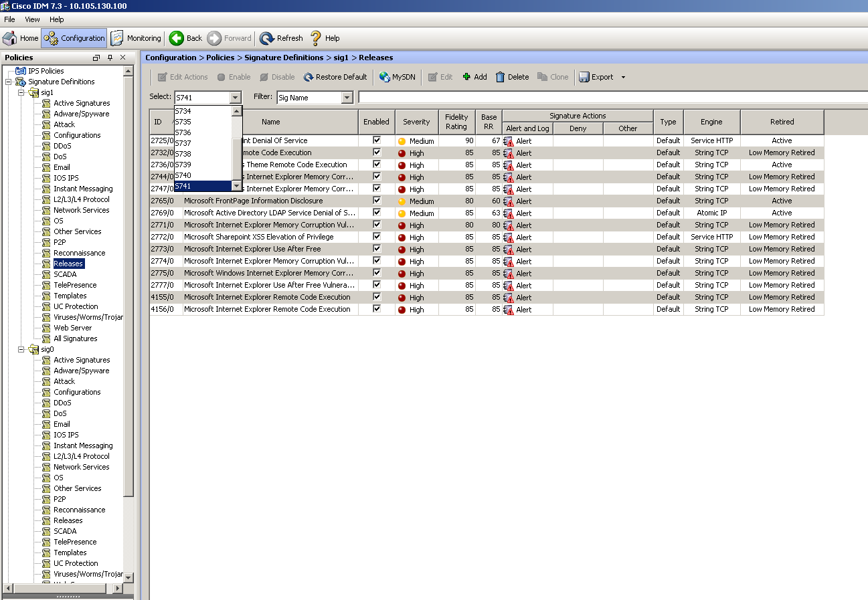Image resolution: width=868 pixels, height=600 pixels.
Task: Toggle the Enabled checkbox for signature 2765/0
Action: click(377, 201)
